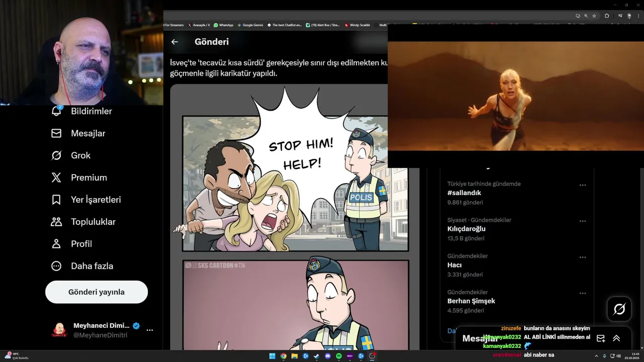Open the Profil person icon
Screen dimensions: 644x362
point(56,244)
